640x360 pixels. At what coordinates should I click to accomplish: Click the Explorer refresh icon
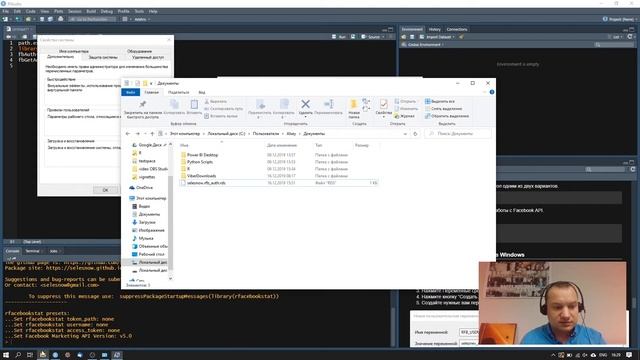coord(416,134)
